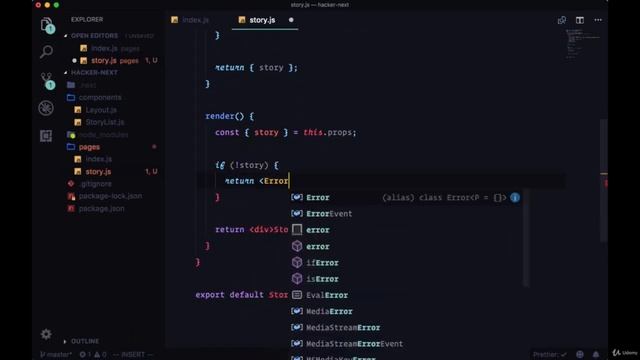Screen dimensions: 640x360
Task: Click the EXPLORER panel title
Action: pyautogui.click(x=87, y=20)
